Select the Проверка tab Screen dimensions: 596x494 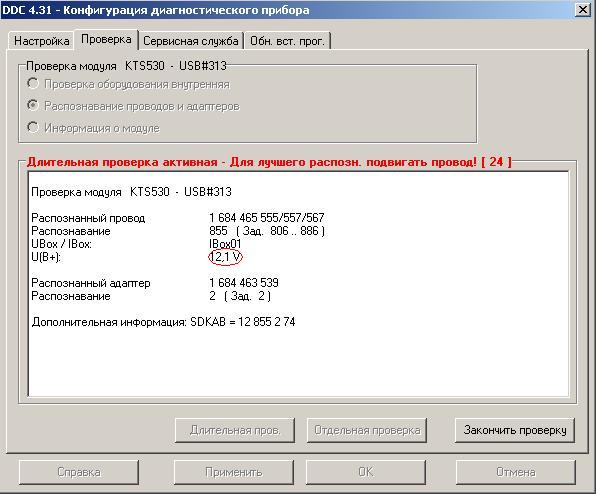pyautogui.click(x=106, y=39)
